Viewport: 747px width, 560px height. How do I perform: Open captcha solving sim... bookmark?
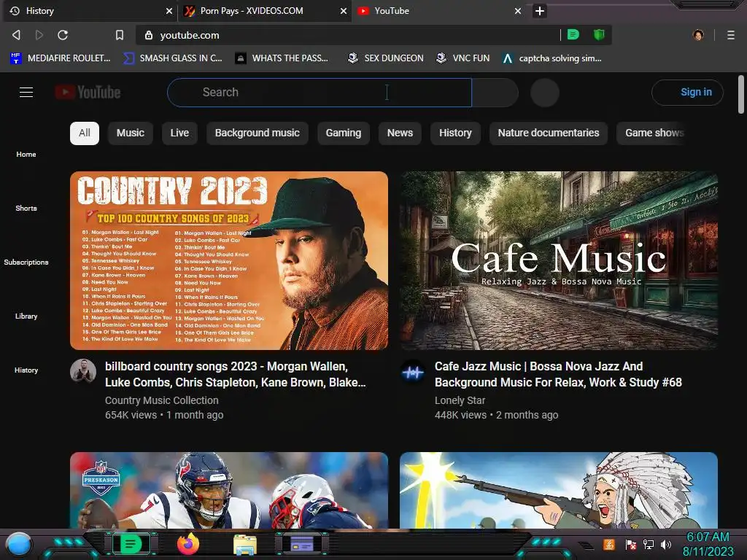tap(552, 58)
